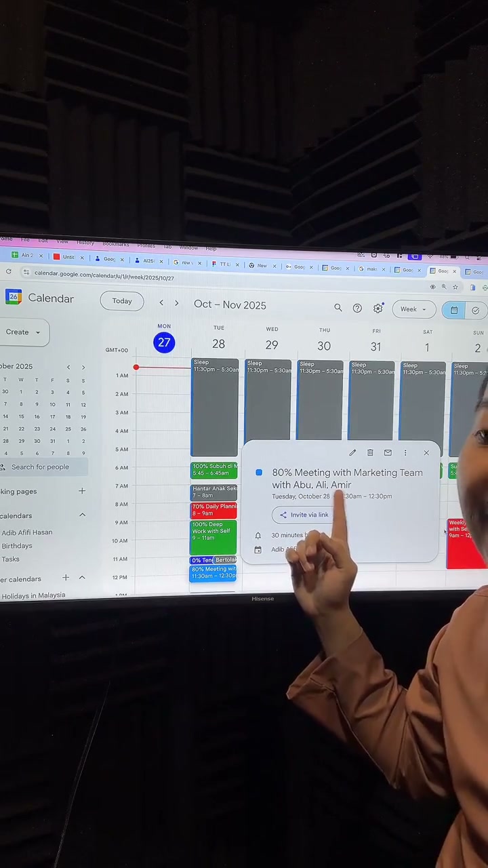
Task: Select Tuesday 28 day header
Action: click(218, 339)
